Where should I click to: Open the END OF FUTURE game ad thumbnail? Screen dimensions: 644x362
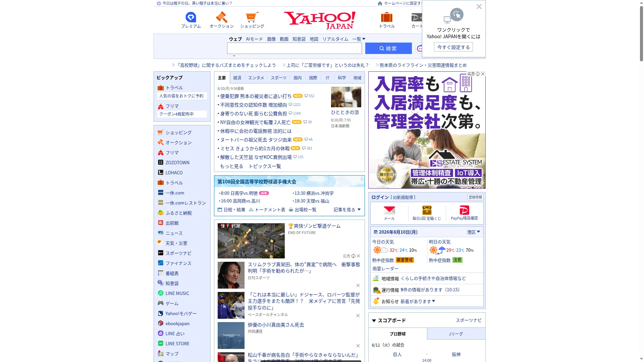(x=251, y=241)
